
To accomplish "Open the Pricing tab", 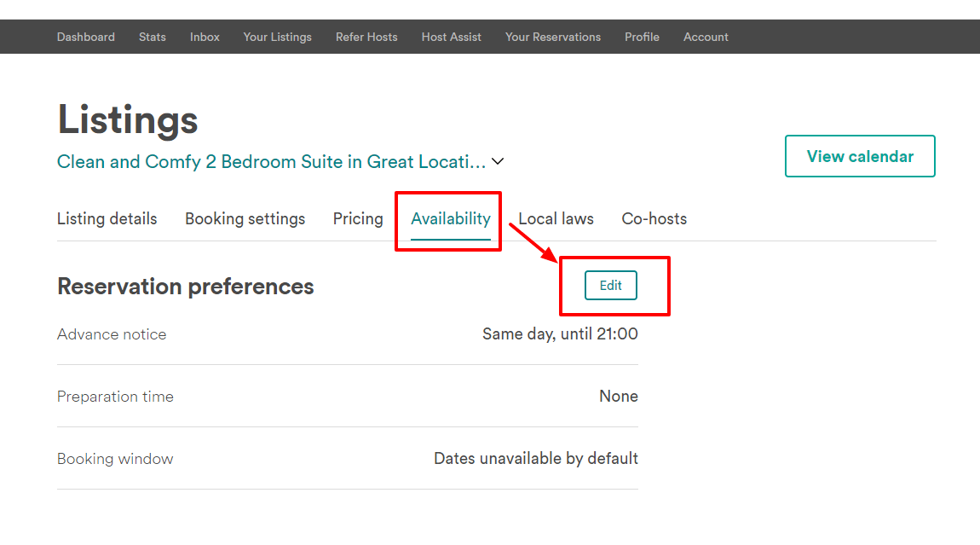I will click(358, 219).
